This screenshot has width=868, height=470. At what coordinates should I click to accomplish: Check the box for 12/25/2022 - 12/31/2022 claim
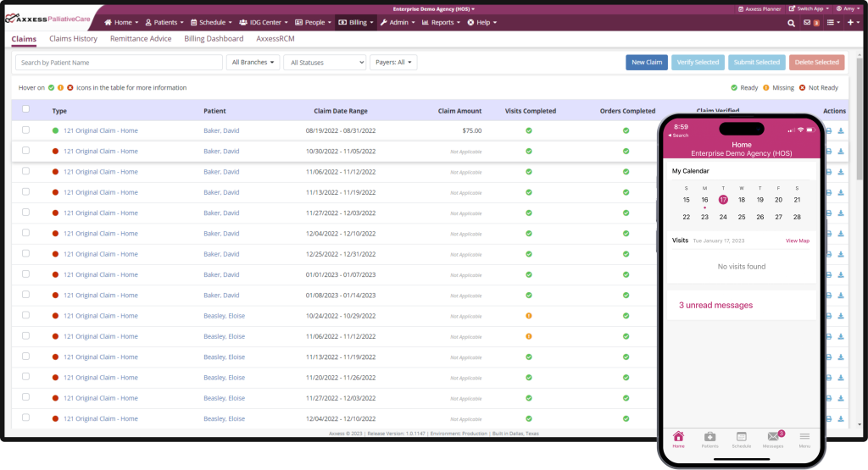click(25, 253)
